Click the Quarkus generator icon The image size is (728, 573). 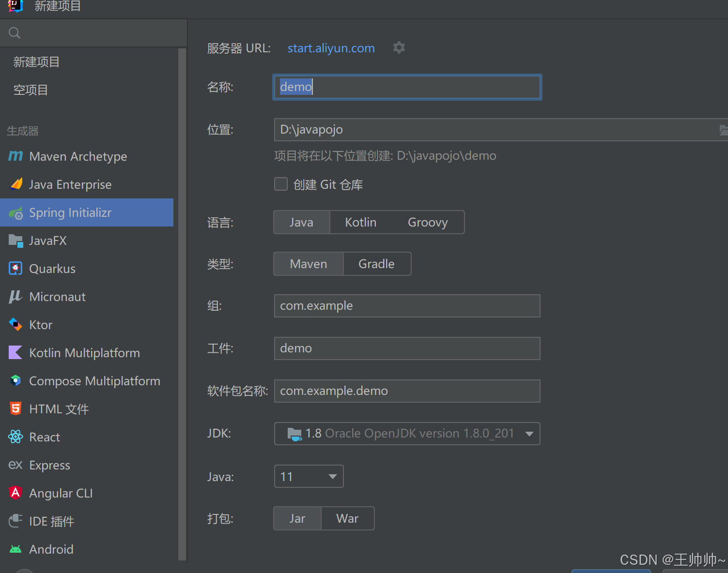[x=15, y=268]
